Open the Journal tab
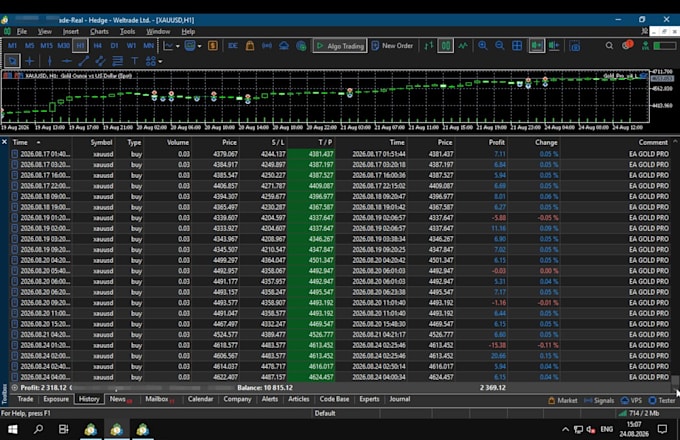 coord(399,399)
